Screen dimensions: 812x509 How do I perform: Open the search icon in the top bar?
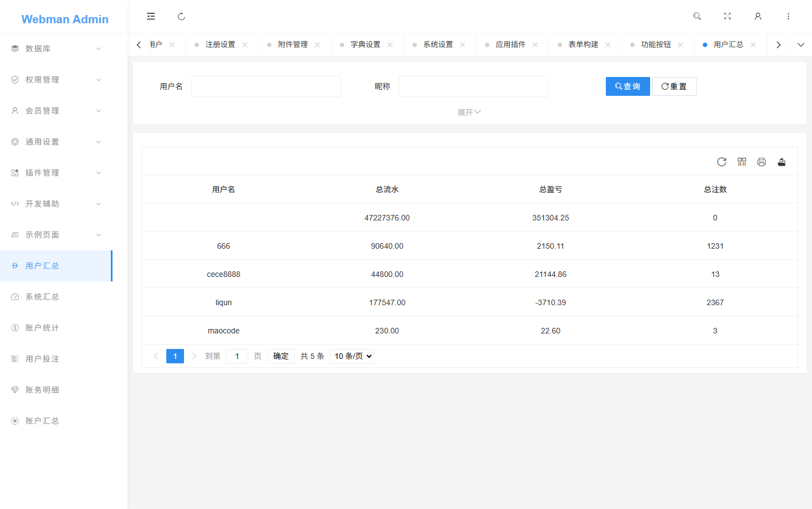(697, 16)
